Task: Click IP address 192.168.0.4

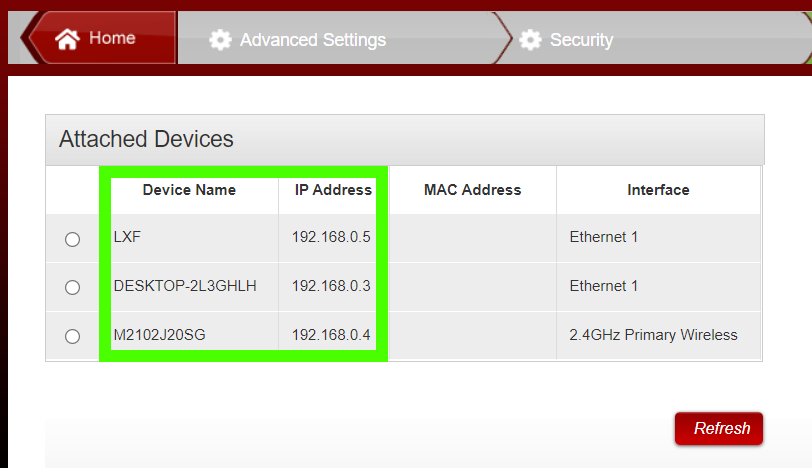Action: click(x=331, y=335)
